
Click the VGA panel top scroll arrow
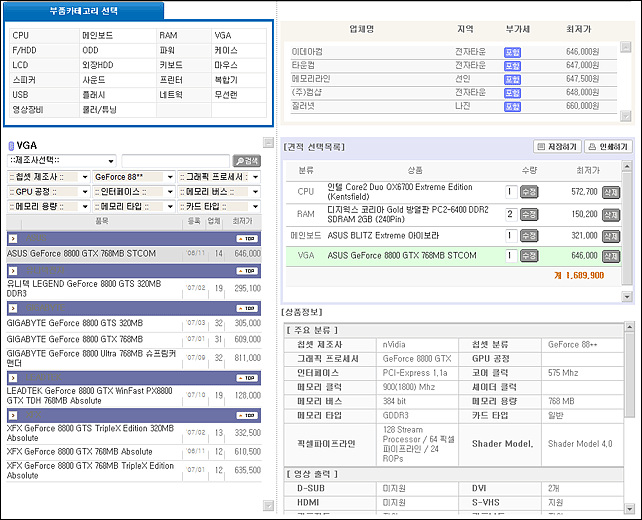[268, 142]
